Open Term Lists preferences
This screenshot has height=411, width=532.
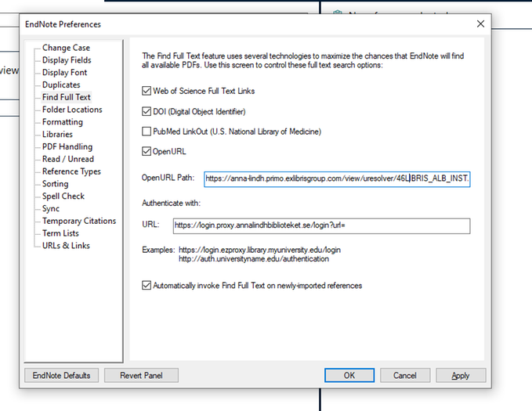click(60, 233)
